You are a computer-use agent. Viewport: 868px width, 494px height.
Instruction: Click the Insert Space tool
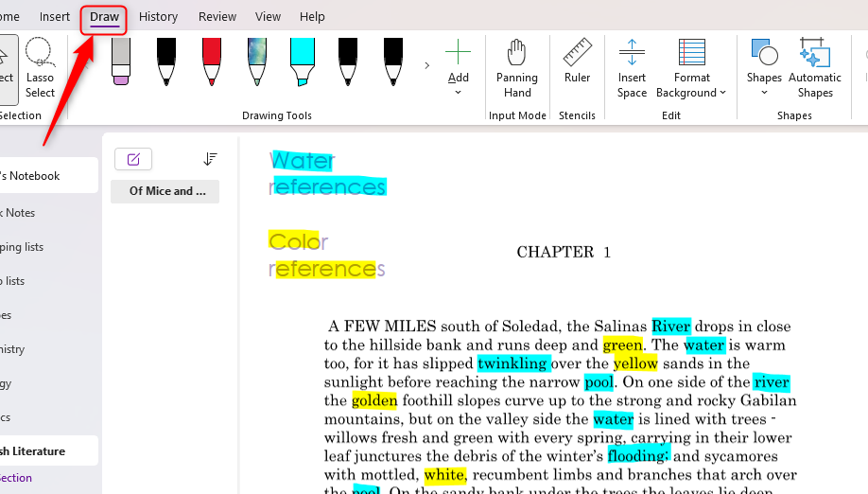[632, 69]
